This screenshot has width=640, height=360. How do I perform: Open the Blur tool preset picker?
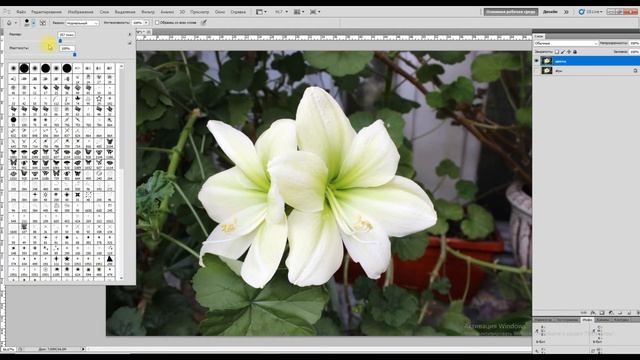pos(9,23)
